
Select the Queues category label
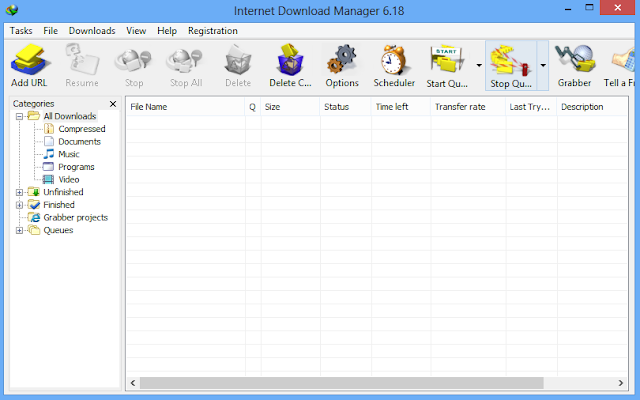[x=58, y=230]
